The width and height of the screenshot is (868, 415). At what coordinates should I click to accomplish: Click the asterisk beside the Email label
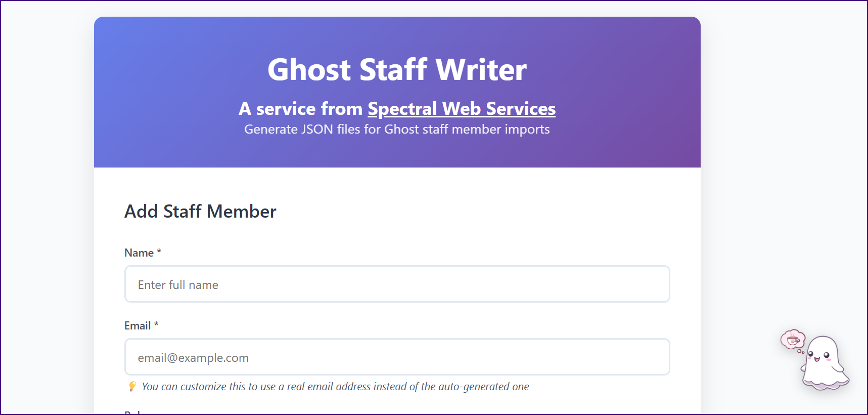click(x=156, y=324)
